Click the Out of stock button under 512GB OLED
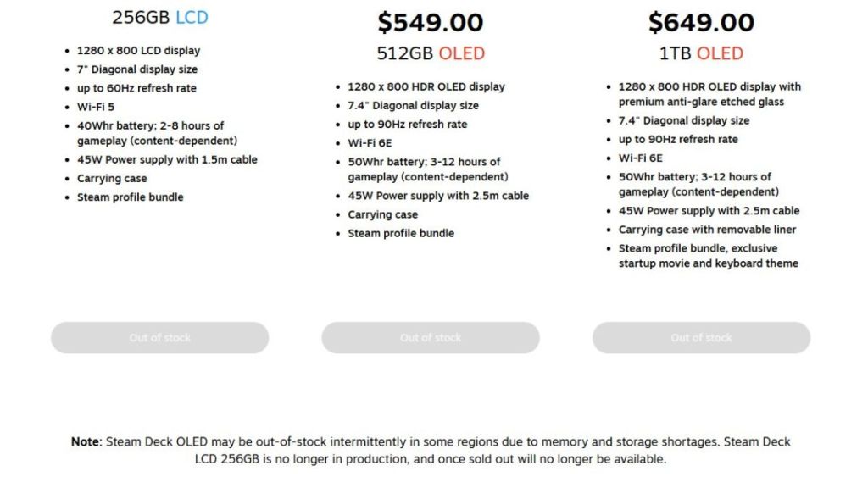This screenshot has width=868, height=488. tap(430, 337)
